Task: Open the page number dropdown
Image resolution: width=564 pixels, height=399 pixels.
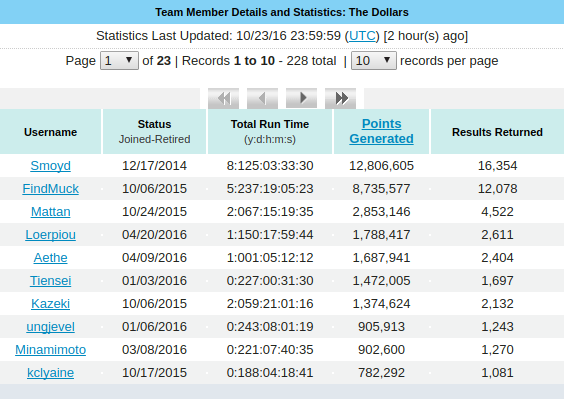Action: (119, 60)
